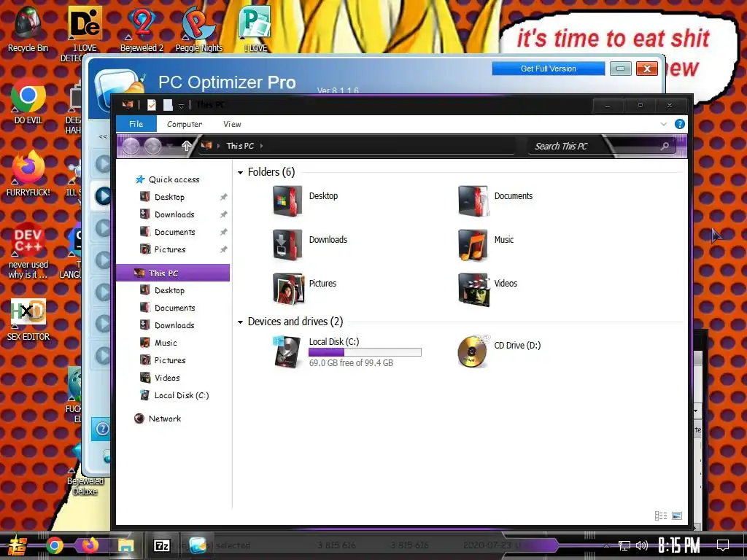Open HxD 'SEX EDITOR' desktop shortcut

[28, 319]
